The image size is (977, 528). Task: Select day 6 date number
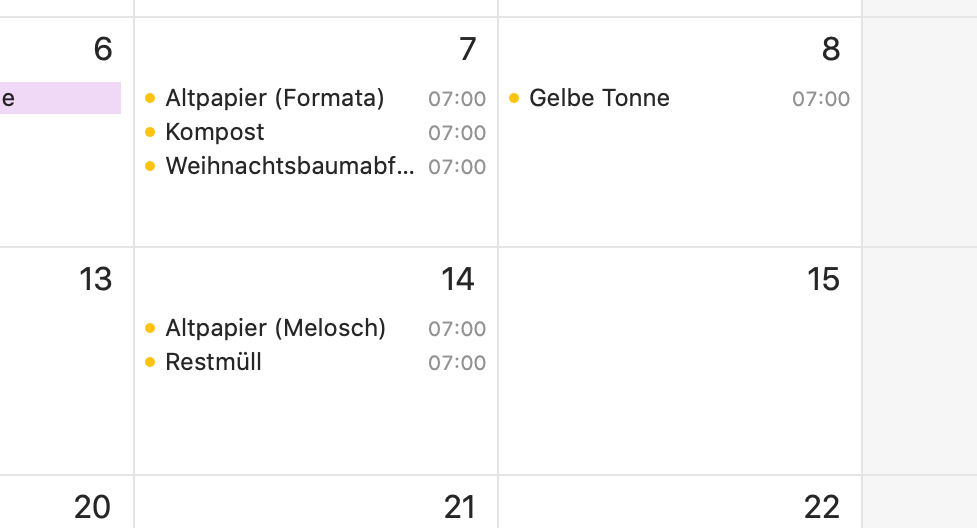click(103, 49)
